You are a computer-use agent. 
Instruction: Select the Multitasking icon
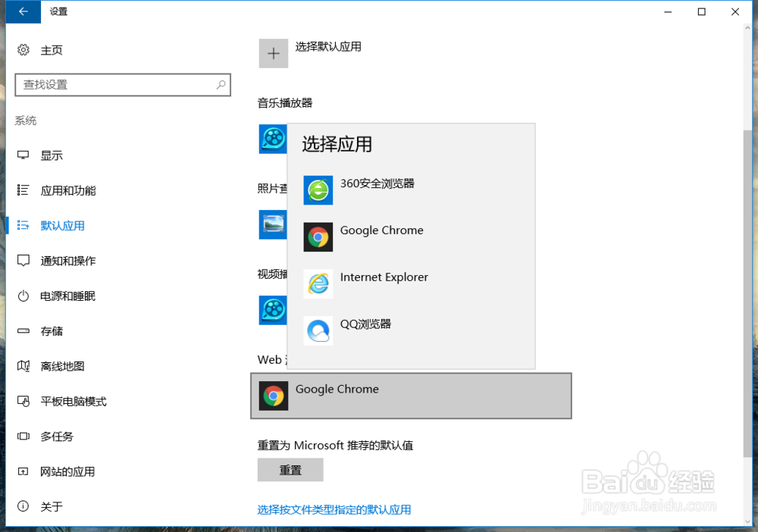coord(23,437)
